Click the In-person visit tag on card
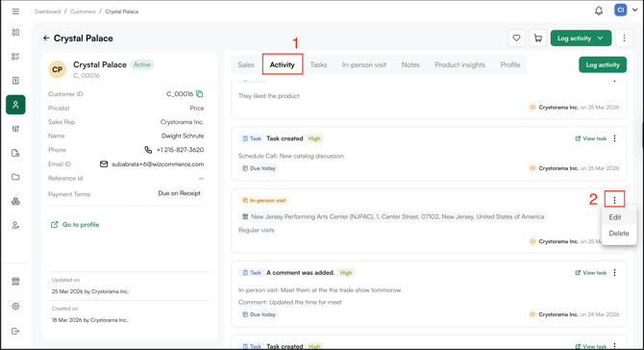The width and height of the screenshot is (644, 350). pyautogui.click(x=264, y=200)
